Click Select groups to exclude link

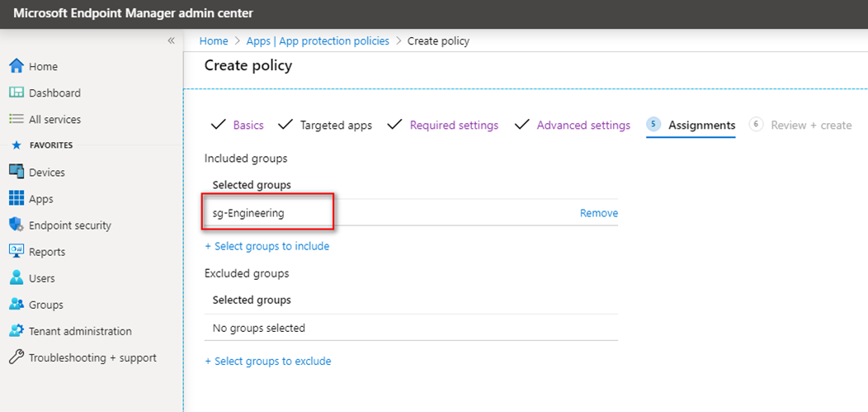(x=268, y=361)
